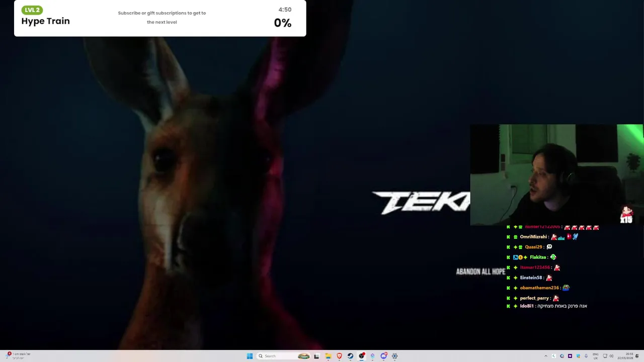Click the 4:50 Hype Train timer
The image size is (644, 362).
(x=285, y=10)
